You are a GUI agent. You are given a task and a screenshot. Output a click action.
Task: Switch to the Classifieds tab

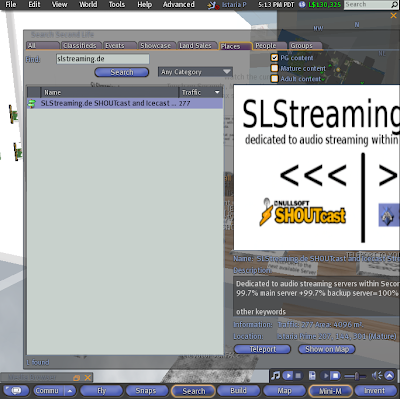pos(81,46)
